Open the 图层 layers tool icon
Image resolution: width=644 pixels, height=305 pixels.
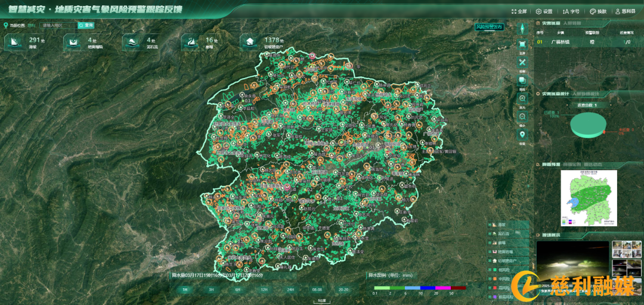tap(523, 80)
